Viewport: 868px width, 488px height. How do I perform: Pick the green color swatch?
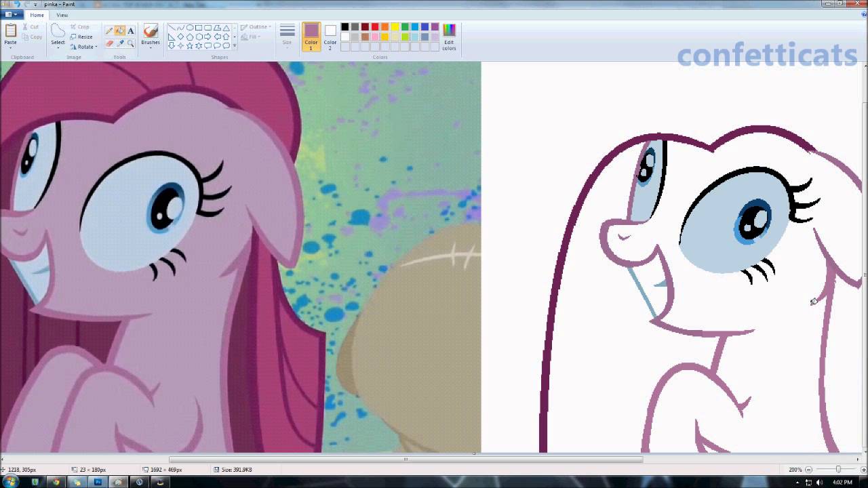pos(405,26)
